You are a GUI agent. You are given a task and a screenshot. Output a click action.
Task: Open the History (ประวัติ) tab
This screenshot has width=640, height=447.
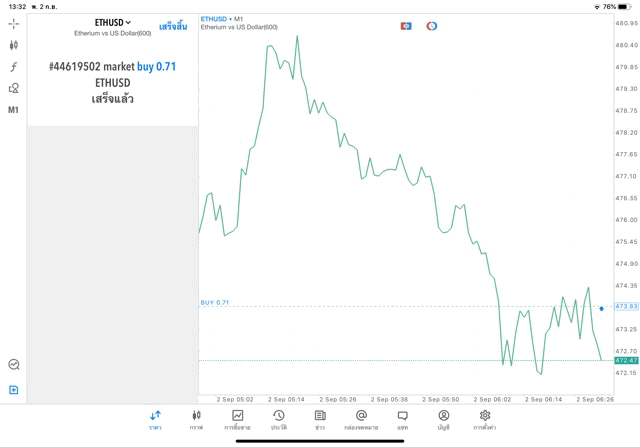(x=278, y=420)
